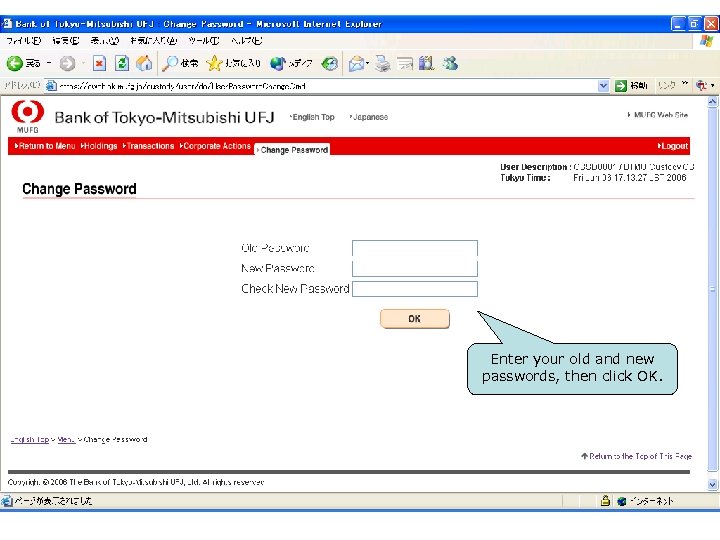
Task: Open the Help menu
Action: pos(247,41)
